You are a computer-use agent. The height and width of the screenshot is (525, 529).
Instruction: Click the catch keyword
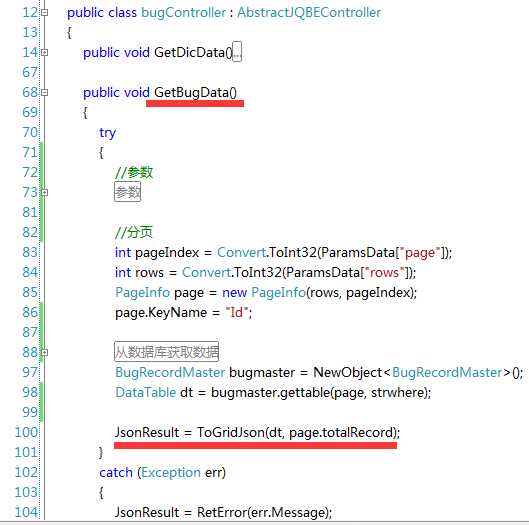116,472
